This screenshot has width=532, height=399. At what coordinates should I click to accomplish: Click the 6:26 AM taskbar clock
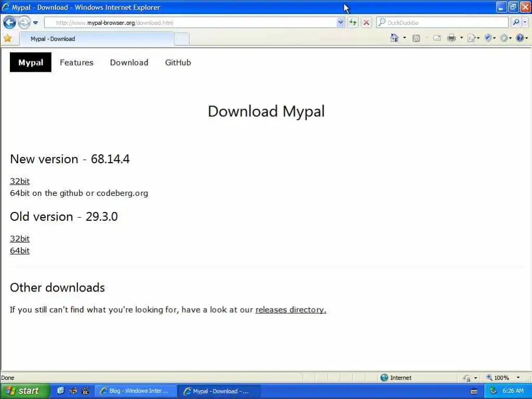(x=513, y=391)
